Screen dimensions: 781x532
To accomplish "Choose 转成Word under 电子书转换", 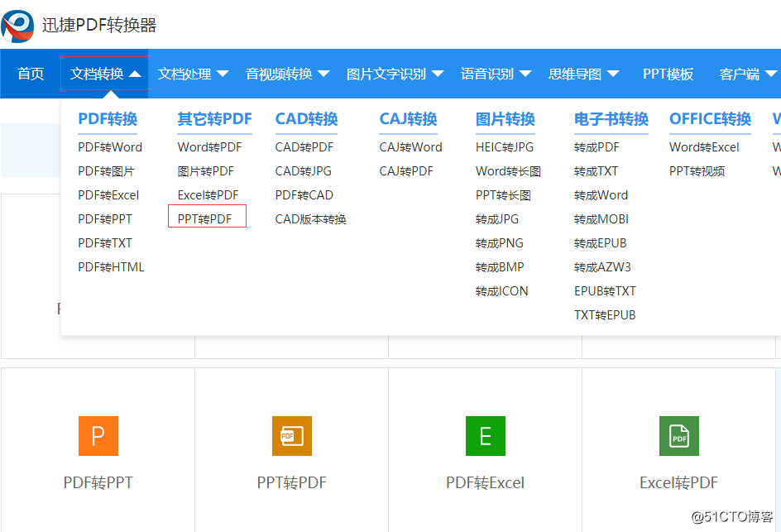I will pyautogui.click(x=601, y=194).
